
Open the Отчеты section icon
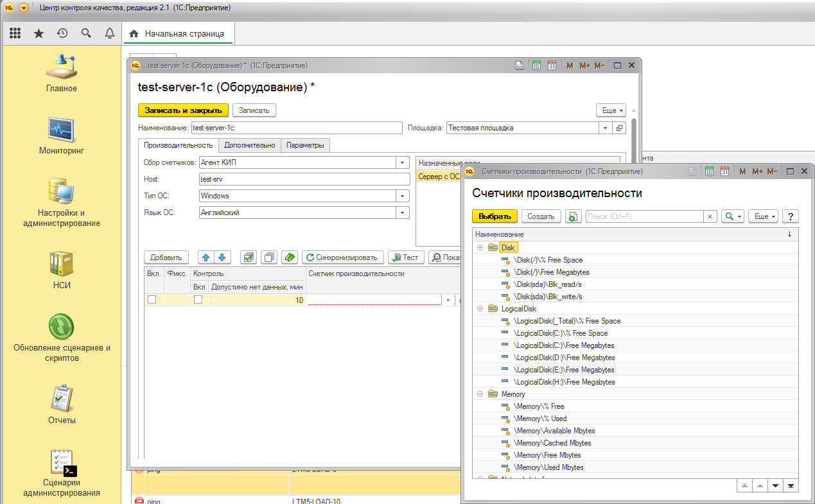coord(62,399)
